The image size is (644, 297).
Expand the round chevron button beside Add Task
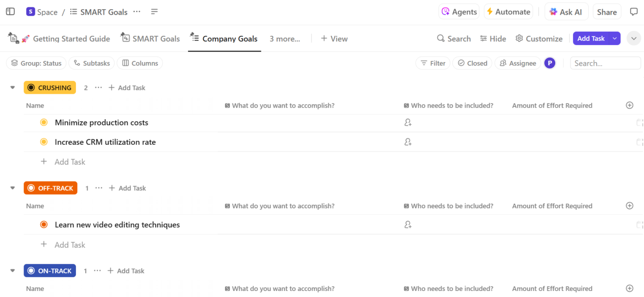634,39
